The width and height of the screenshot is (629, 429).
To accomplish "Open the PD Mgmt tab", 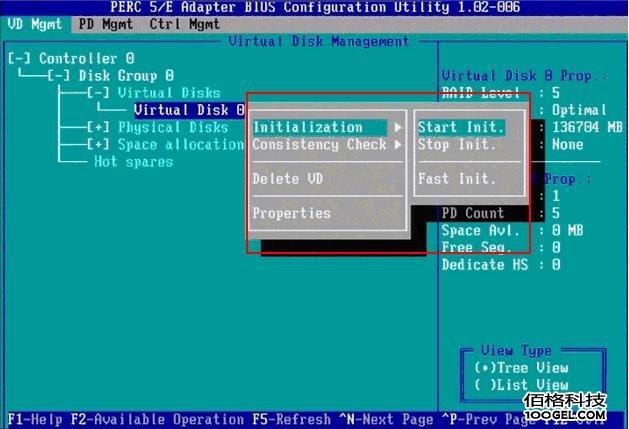I will (x=106, y=25).
